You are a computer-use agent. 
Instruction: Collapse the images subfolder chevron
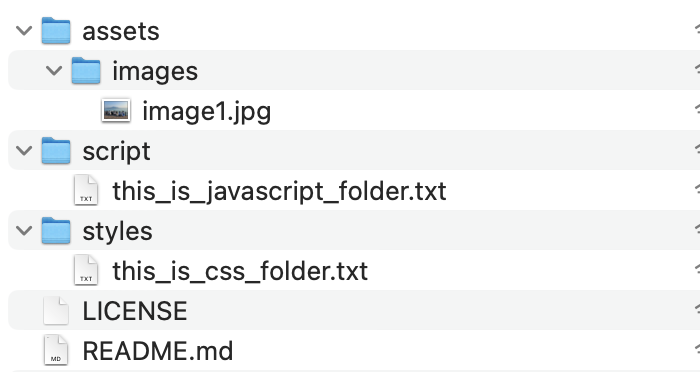[54, 71]
